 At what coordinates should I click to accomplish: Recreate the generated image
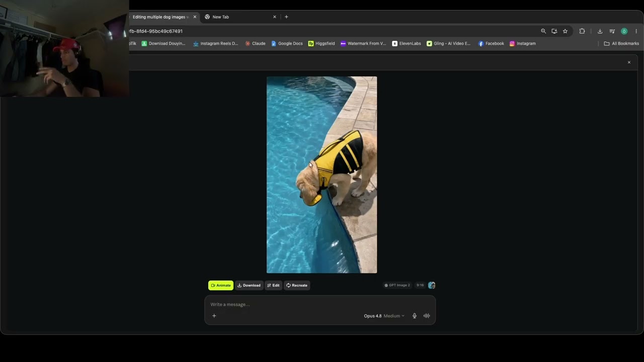(x=297, y=286)
